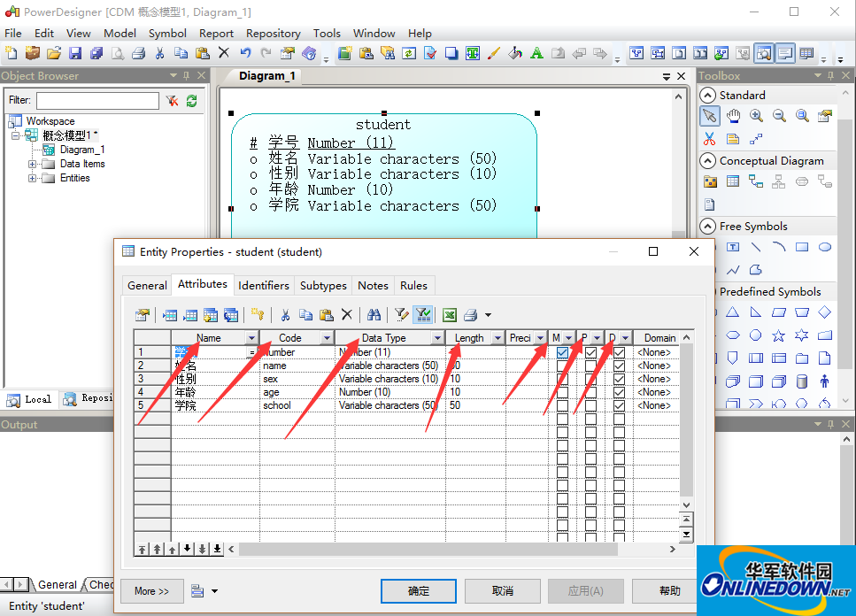Toggle Mandatory checkbox for the school row

(x=562, y=405)
